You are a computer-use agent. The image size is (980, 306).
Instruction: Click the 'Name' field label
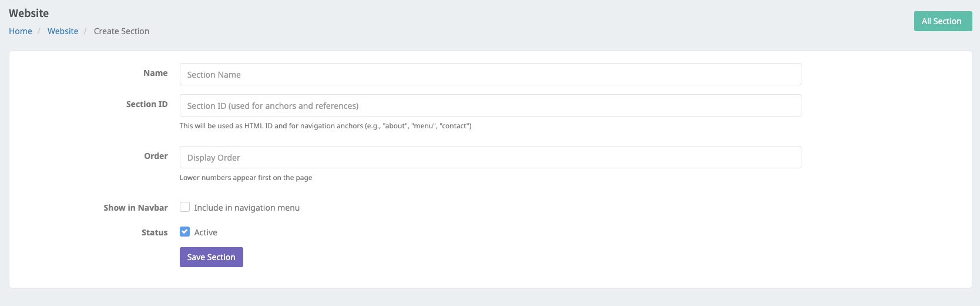click(x=156, y=73)
